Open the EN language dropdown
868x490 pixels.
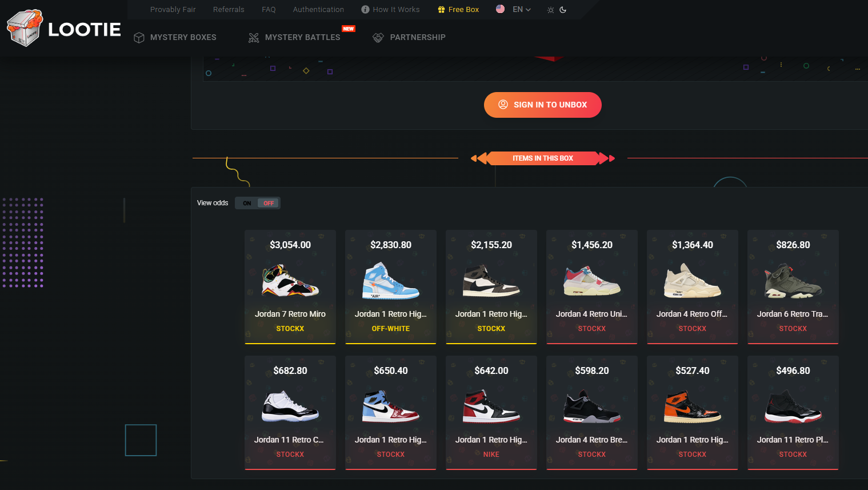(x=522, y=10)
